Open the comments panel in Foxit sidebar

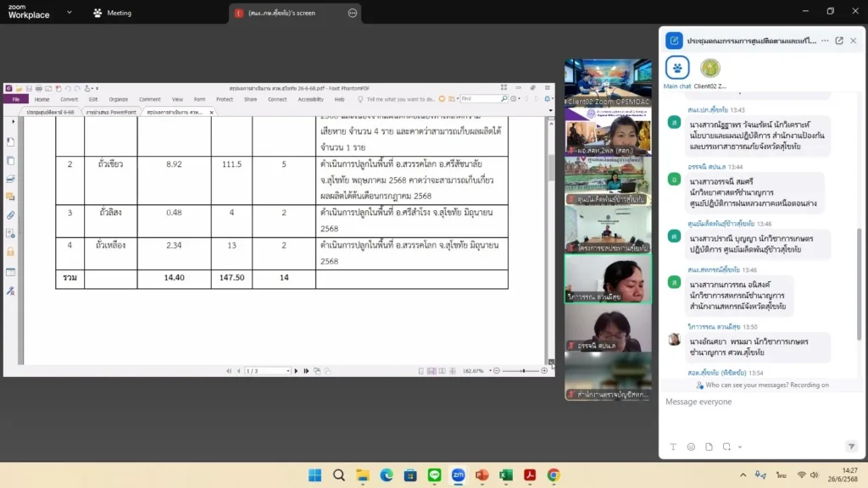(10, 197)
